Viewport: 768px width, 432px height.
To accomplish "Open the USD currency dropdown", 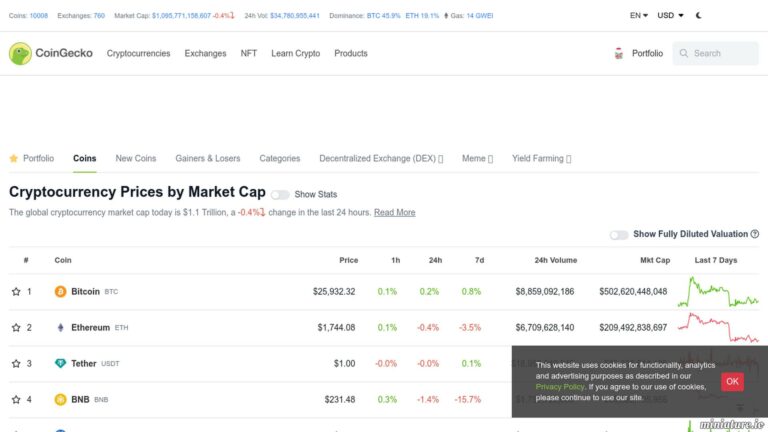I will (670, 16).
